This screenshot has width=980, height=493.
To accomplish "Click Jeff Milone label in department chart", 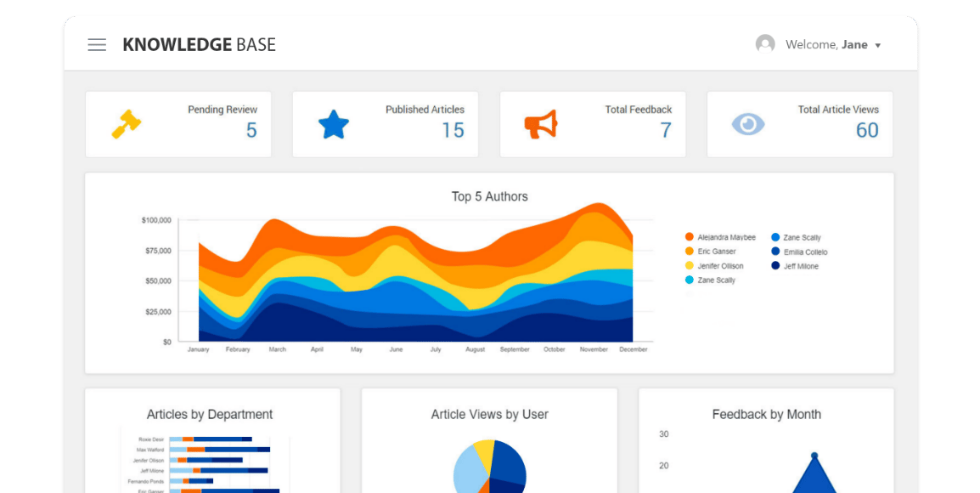I will tap(152, 471).
